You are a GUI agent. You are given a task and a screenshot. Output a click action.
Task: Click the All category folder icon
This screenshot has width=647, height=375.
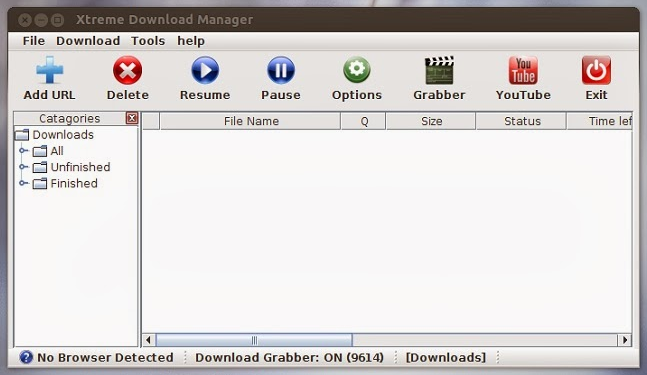pyautogui.click(x=40, y=151)
